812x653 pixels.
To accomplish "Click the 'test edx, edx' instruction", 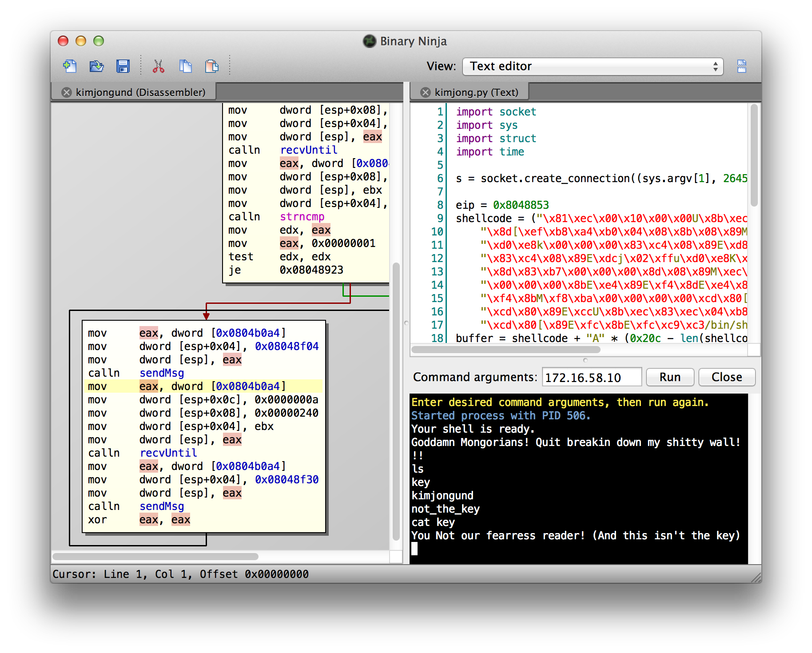I will [x=280, y=257].
